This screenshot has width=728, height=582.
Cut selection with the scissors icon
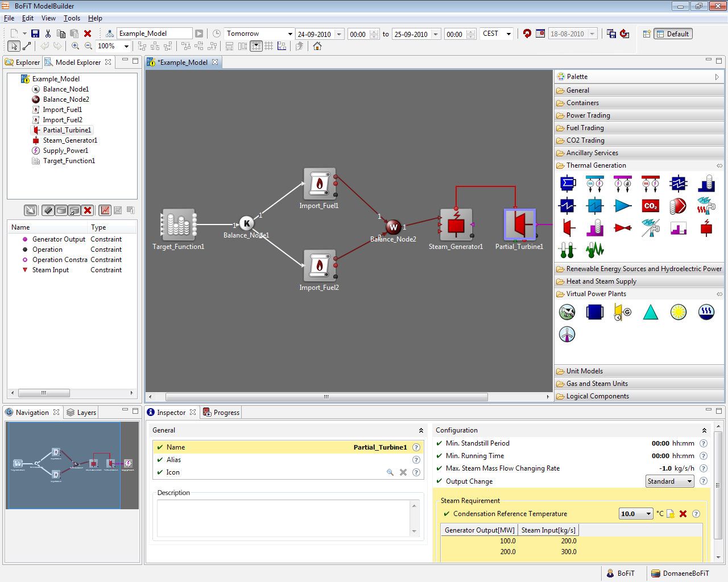click(48, 34)
